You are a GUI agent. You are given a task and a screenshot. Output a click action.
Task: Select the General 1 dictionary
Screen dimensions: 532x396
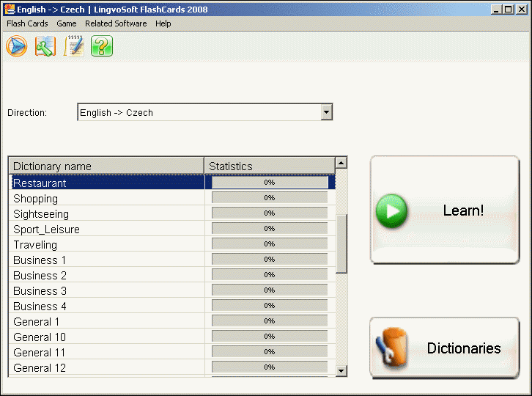(172, 321)
